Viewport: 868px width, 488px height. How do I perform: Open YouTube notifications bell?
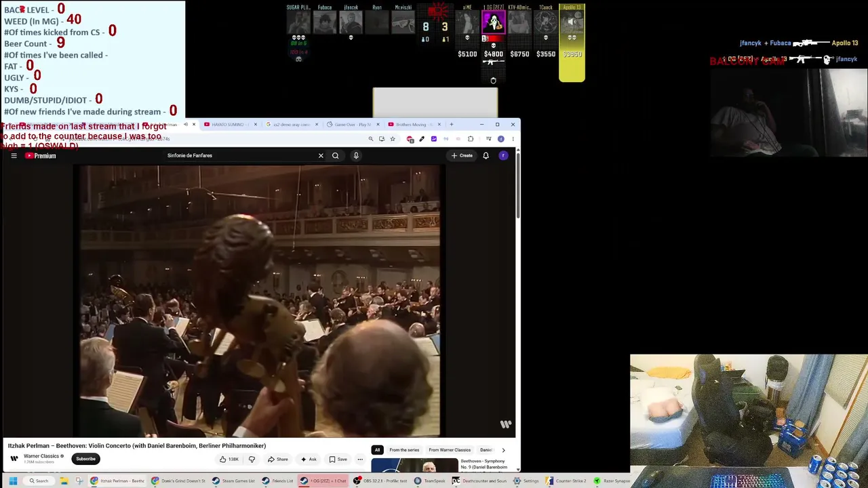click(486, 156)
